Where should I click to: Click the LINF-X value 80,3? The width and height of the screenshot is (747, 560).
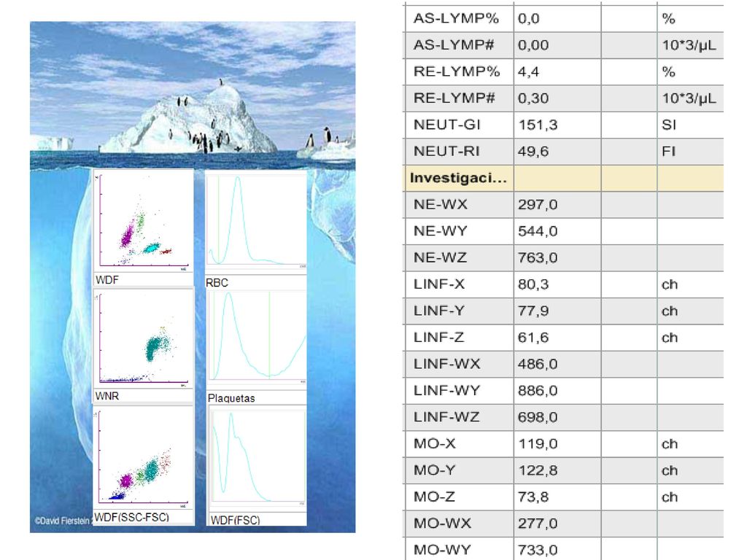tap(533, 284)
